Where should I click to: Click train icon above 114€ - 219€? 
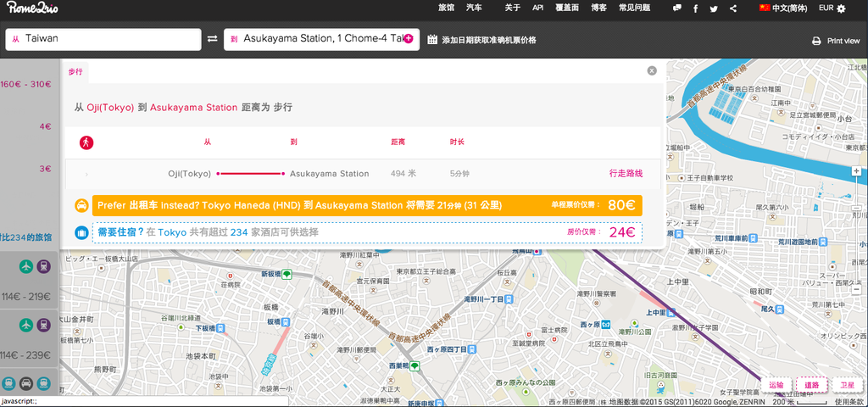(44, 267)
